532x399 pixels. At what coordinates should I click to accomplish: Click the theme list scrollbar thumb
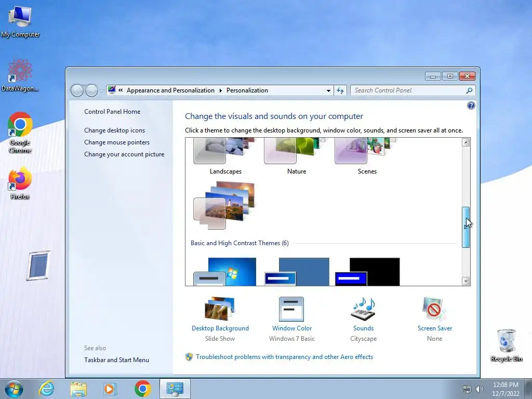pos(466,228)
